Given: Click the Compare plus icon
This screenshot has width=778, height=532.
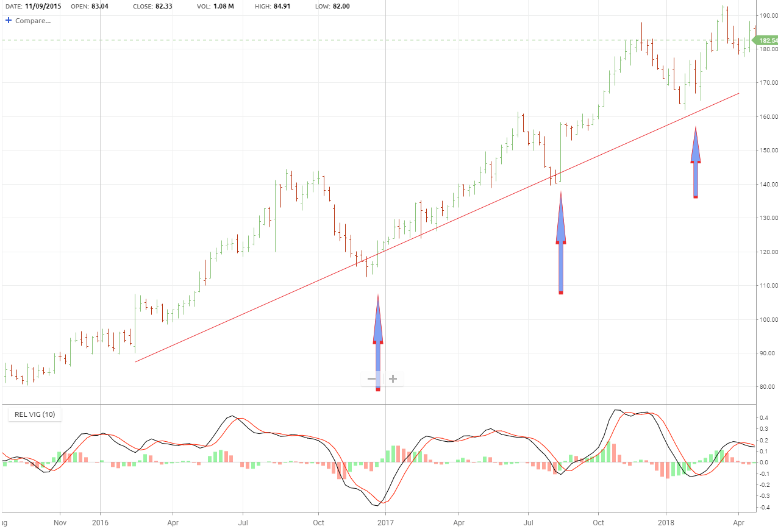Looking at the screenshot, I should pos(9,20).
